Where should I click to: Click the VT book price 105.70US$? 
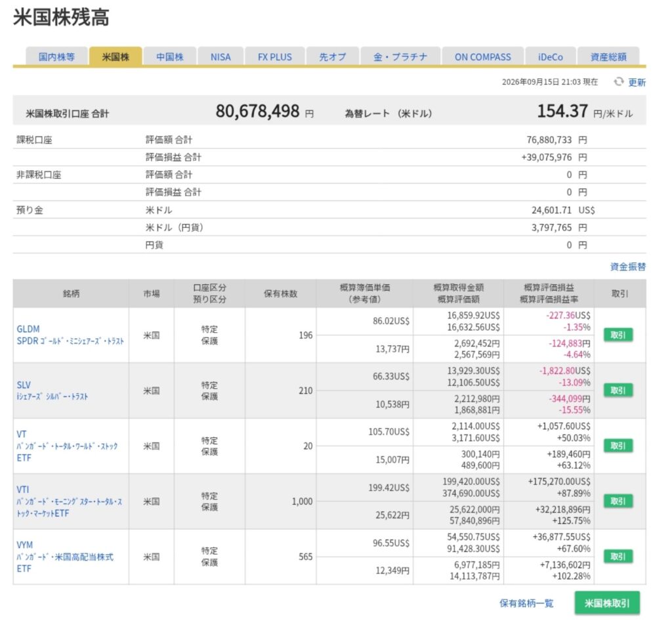click(x=388, y=431)
